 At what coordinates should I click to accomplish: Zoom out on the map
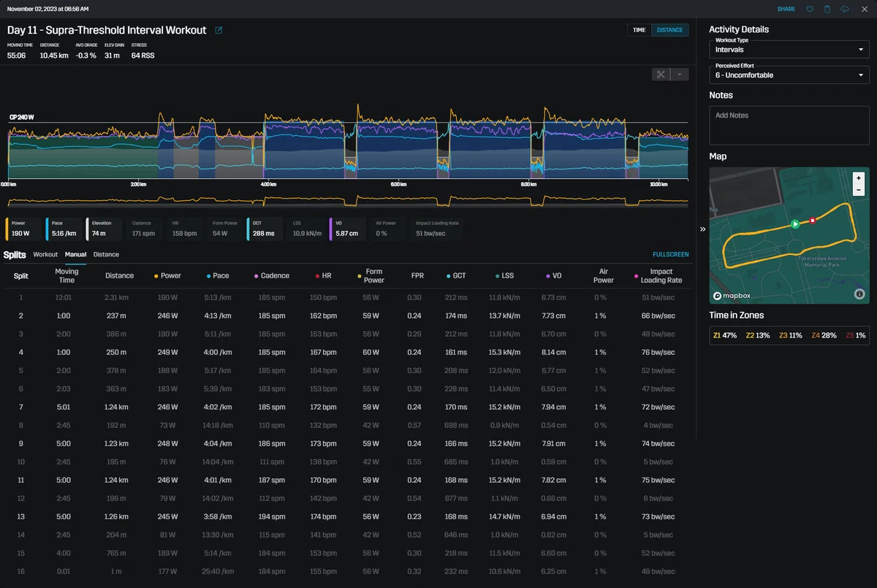point(859,189)
